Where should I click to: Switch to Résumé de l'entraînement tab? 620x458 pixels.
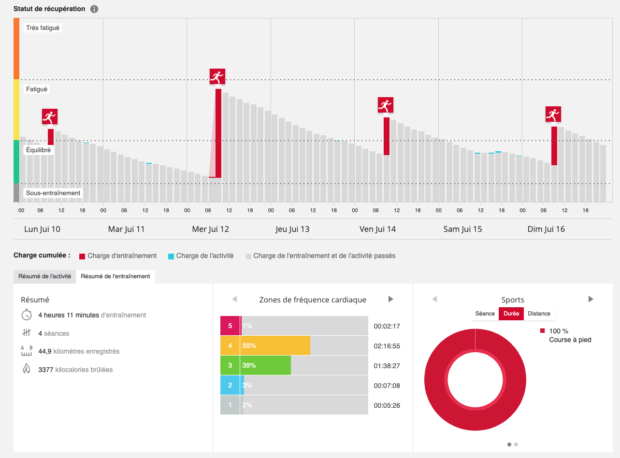(115, 276)
